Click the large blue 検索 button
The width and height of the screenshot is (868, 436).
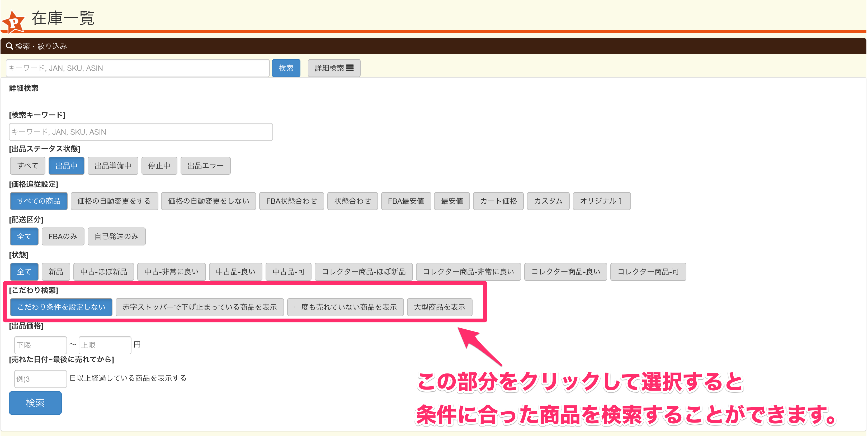click(35, 403)
